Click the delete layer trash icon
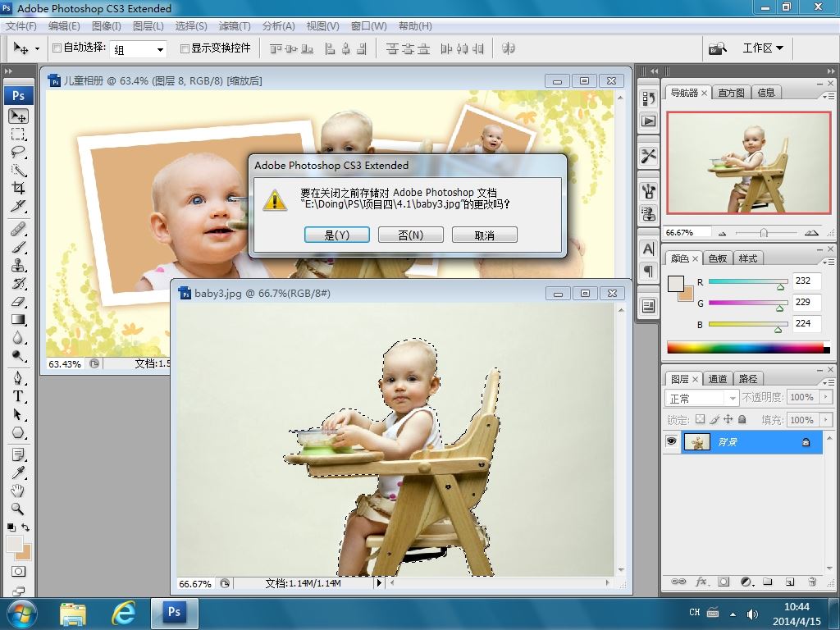The image size is (840, 630). [x=810, y=582]
